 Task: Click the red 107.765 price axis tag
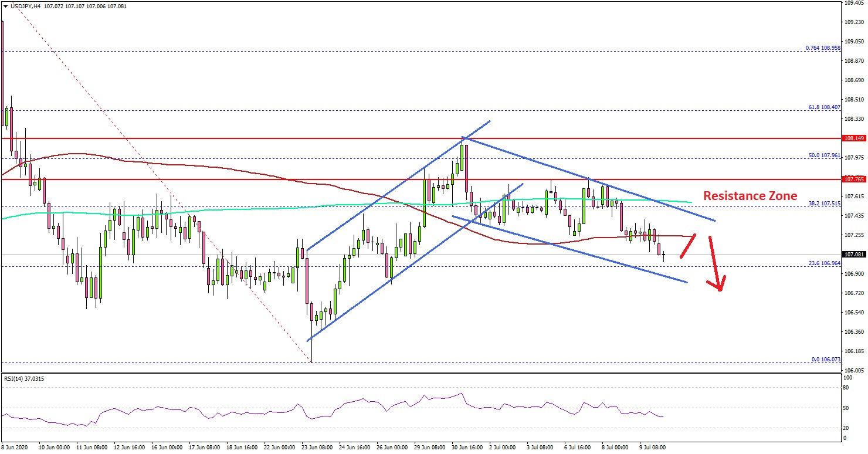(853, 178)
